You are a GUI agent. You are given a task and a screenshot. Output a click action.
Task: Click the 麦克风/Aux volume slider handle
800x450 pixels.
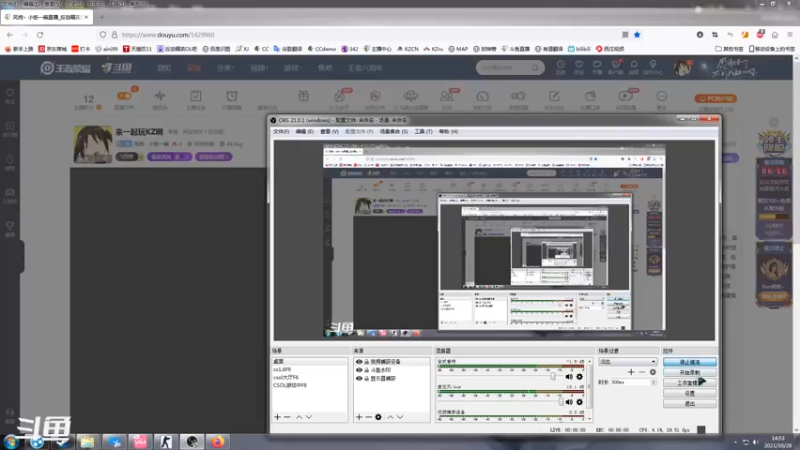click(561, 402)
